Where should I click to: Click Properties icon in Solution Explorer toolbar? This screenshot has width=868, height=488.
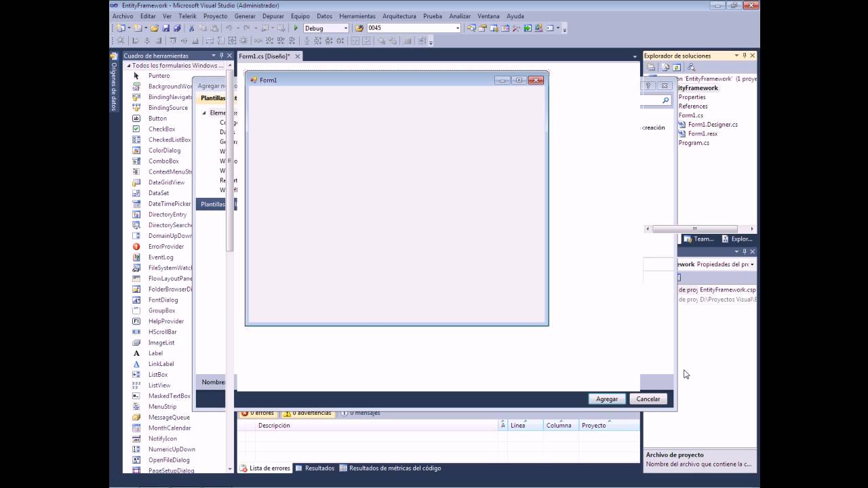(651, 67)
